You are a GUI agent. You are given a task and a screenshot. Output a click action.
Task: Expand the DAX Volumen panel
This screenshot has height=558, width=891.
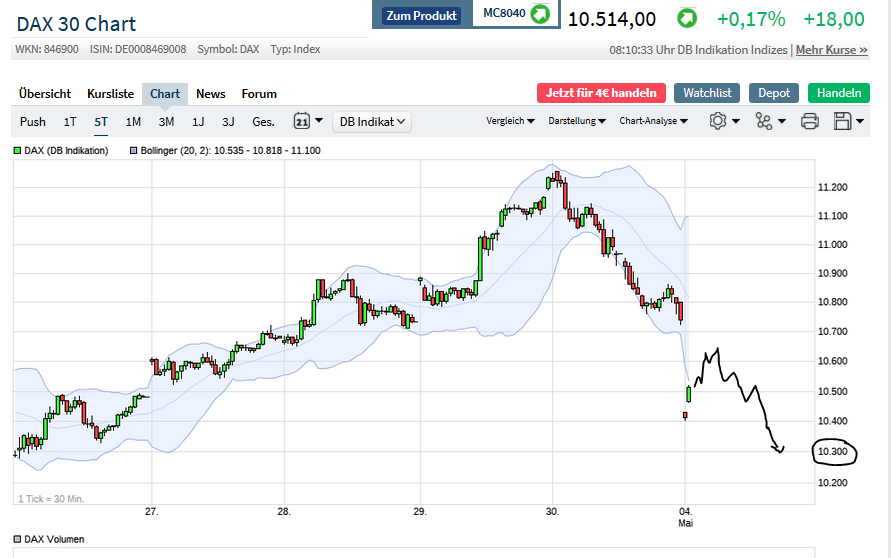pyautogui.click(x=18, y=539)
